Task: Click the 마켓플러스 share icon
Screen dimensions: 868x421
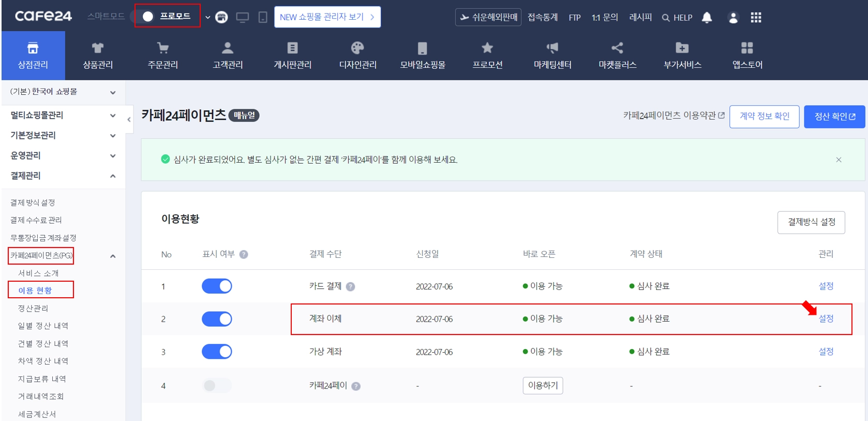Action: point(617,48)
